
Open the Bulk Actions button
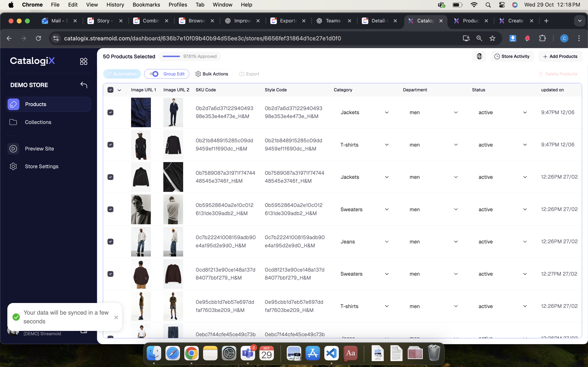[212, 74]
